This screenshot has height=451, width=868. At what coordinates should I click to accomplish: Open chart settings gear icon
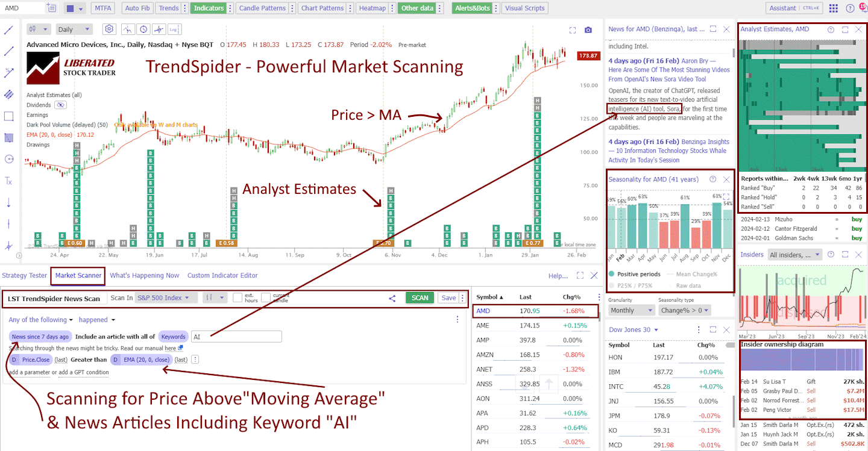[x=109, y=29]
